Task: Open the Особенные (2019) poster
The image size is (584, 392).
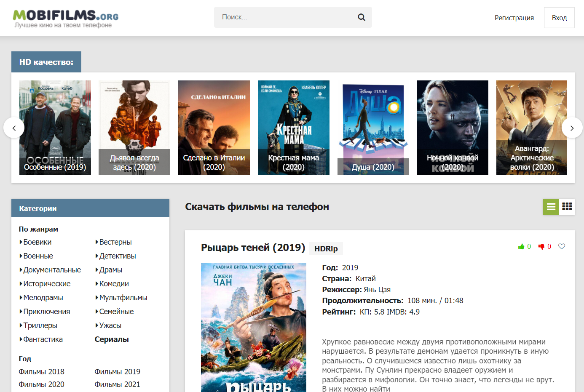Action: [x=55, y=128]
